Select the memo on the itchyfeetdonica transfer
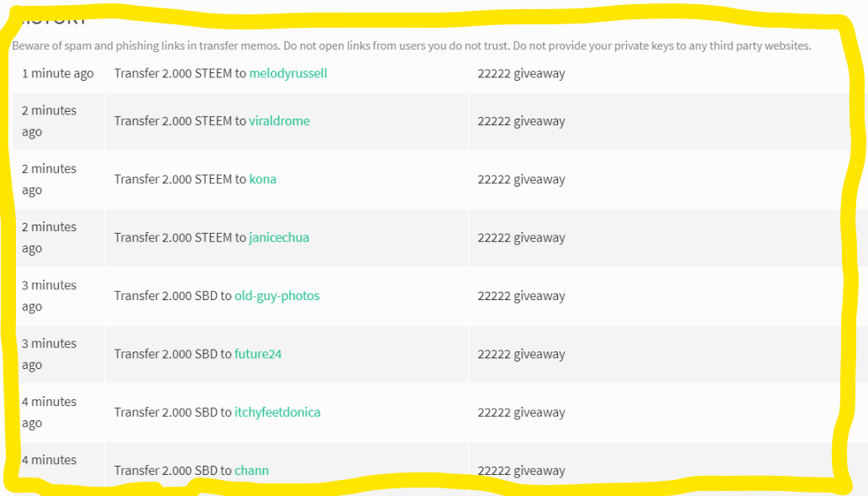 (x=522, y=412)
